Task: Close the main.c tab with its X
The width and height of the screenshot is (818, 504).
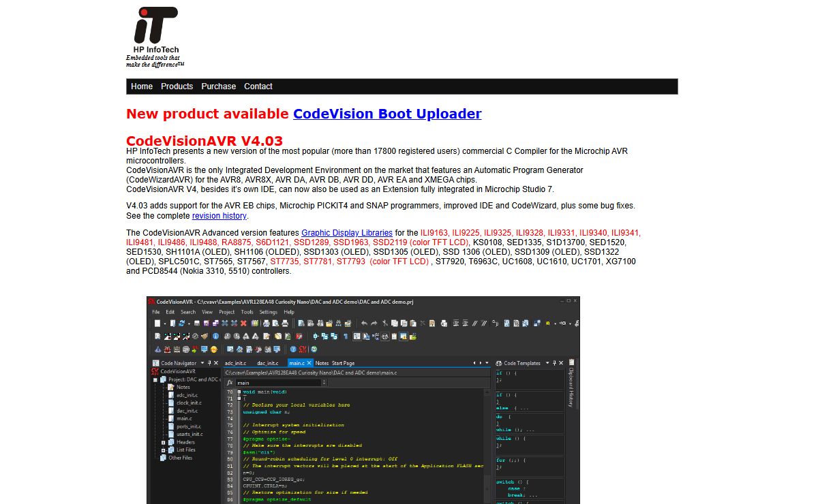Action: (x=309, y=363)
